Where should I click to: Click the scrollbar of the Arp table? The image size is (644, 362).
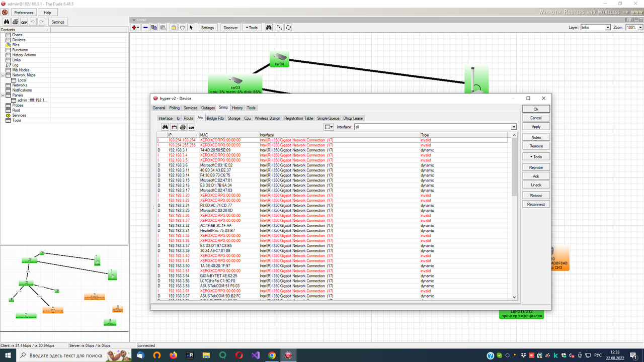[x=514, y=216]
